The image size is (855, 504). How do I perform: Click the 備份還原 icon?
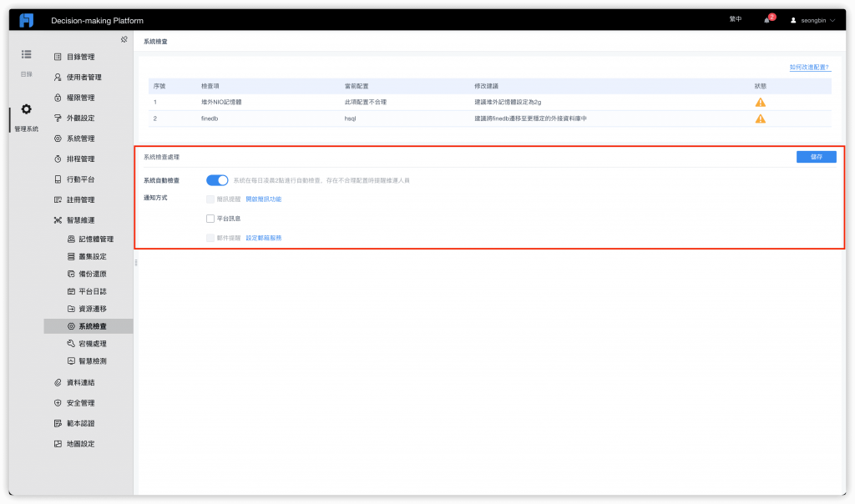click(x=71, y=274)
